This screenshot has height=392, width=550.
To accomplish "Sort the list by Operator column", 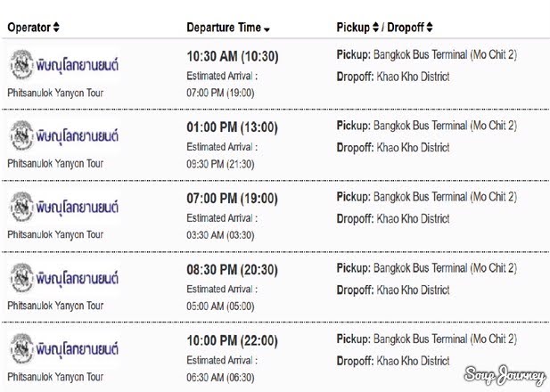I will pyautogui.click(x=34, y=28).
